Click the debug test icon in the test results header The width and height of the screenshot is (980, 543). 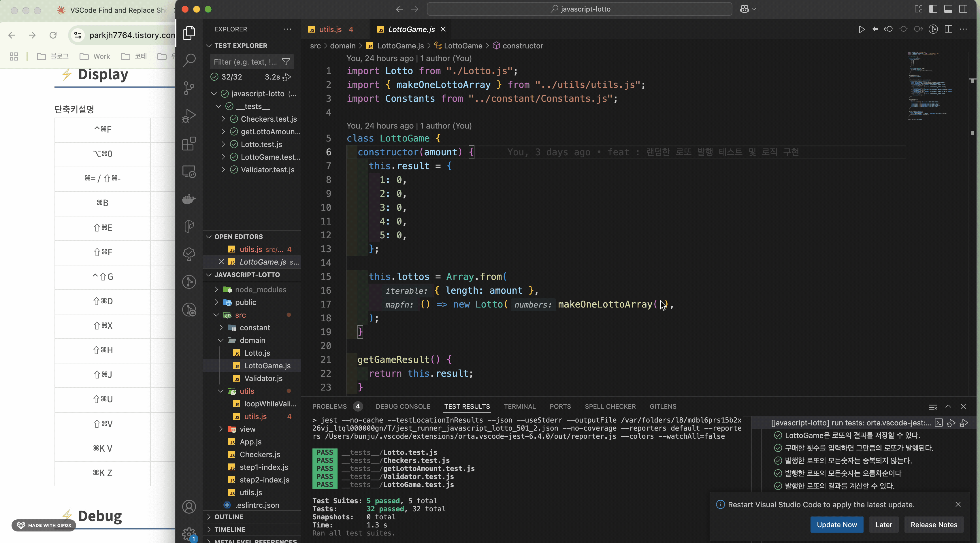(964, 423)
